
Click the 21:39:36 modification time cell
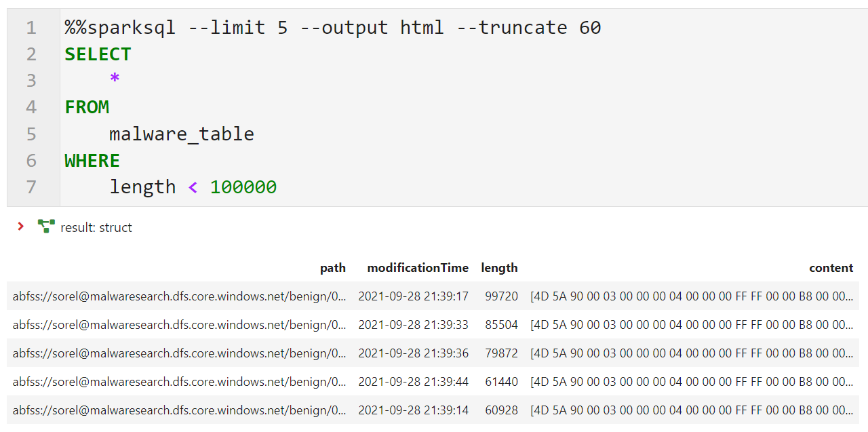pos(413,353)
